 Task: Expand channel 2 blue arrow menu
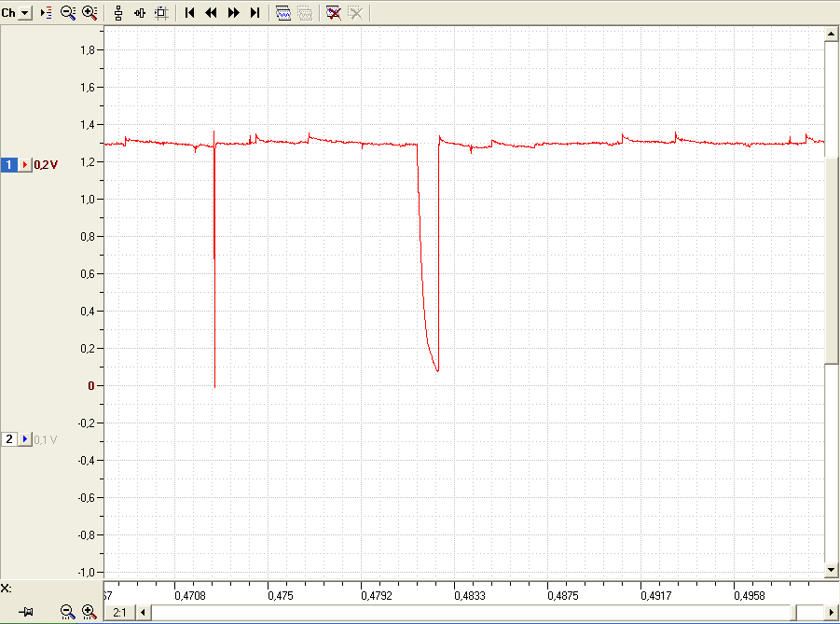[x=24, y=439]
